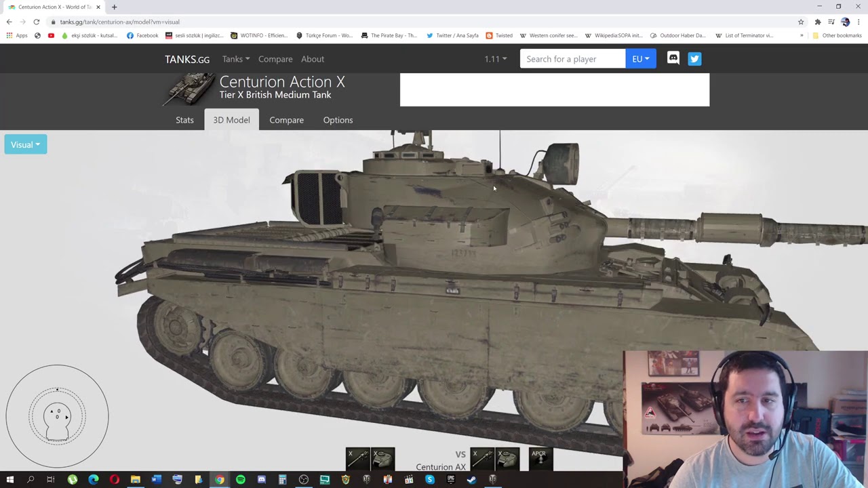The width and height of the screenshot is (868, 488).
Task: Open Microsoft Edge from taskbar
Action: pos(94,480)
